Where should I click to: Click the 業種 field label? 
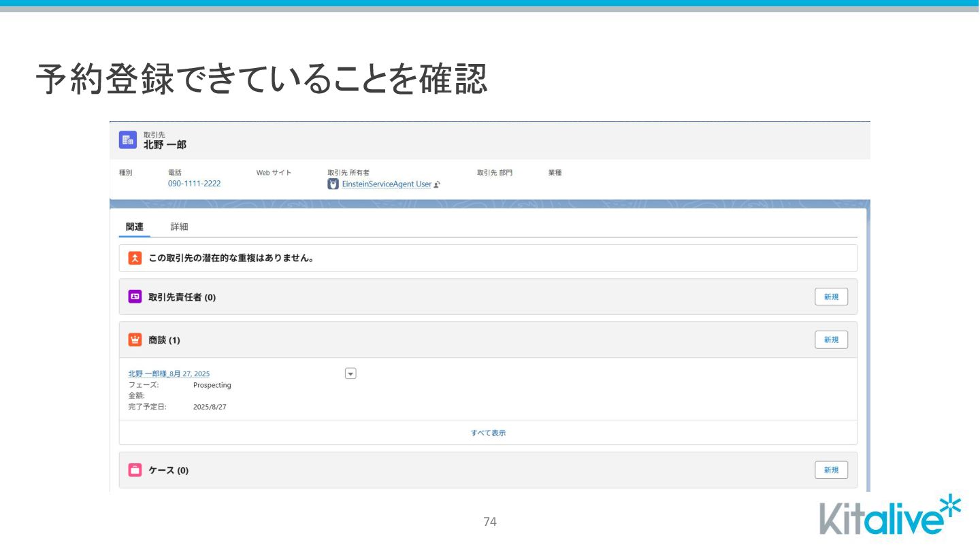[x=555, y=173]
